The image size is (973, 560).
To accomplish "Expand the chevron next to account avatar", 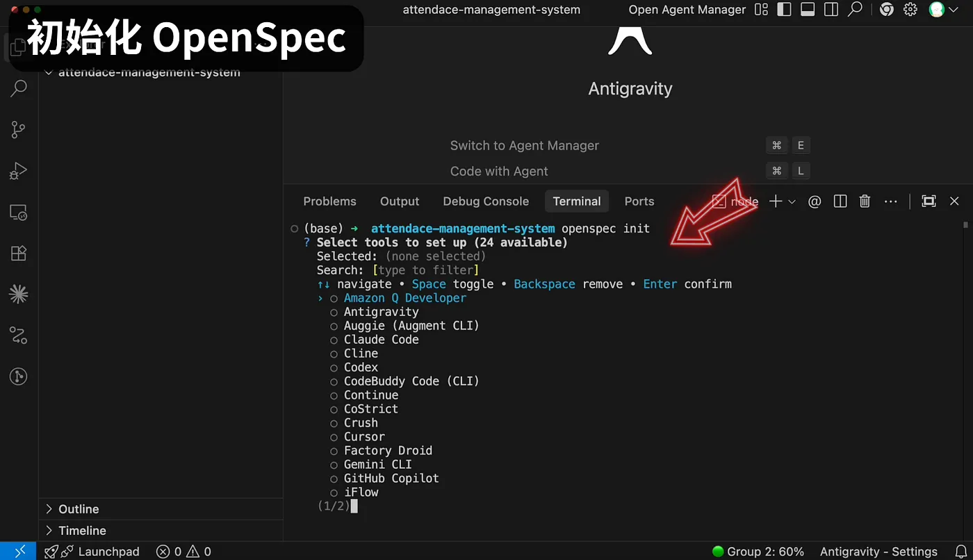I will tap(952, 10).
